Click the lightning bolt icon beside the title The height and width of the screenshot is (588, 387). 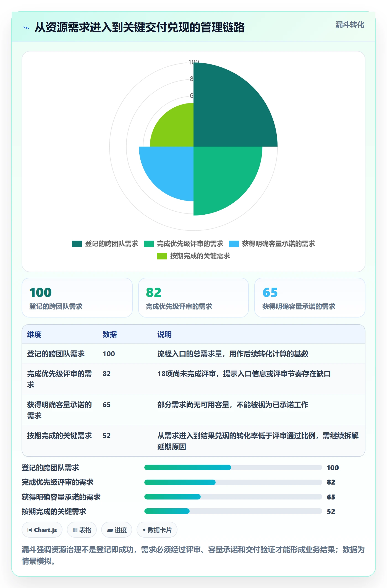tap(26, 28)
